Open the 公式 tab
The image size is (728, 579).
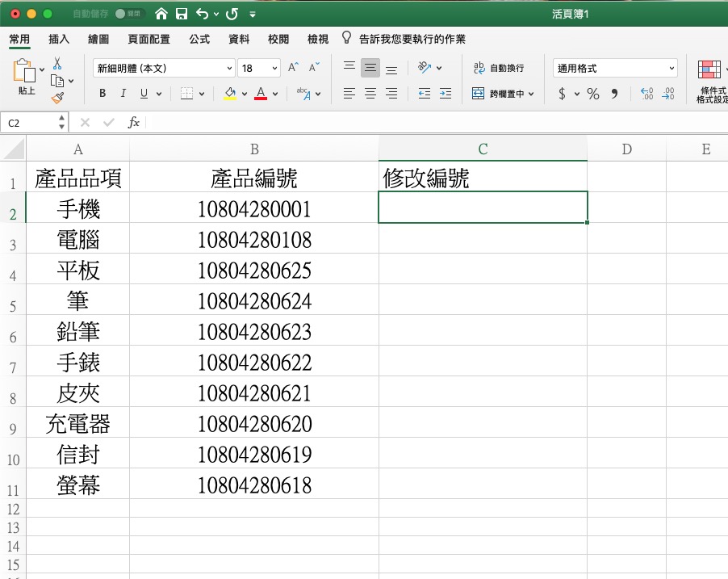(199, 39)
